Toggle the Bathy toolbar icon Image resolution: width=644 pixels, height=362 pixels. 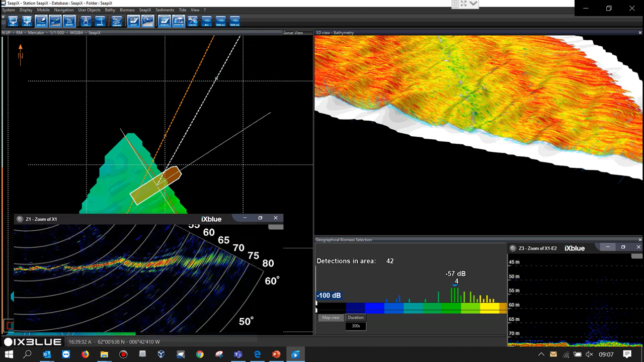point(133,21)
